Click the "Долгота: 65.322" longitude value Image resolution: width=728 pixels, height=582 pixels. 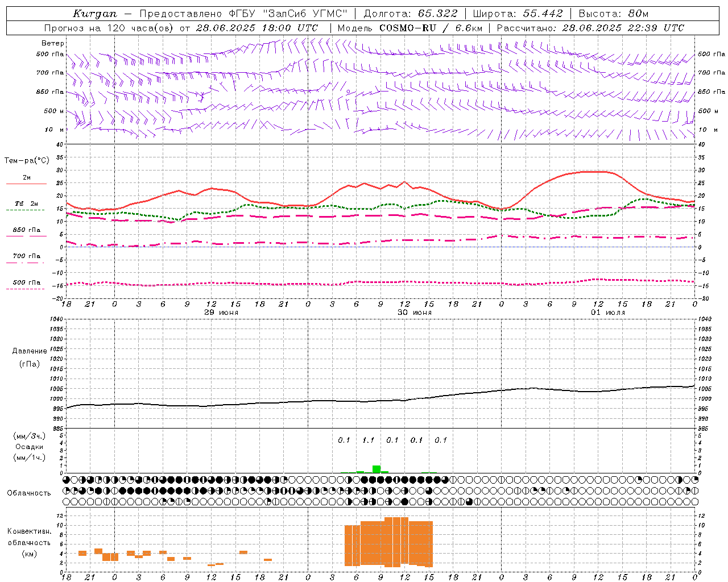pyautogui.click(x=410, y=13)
